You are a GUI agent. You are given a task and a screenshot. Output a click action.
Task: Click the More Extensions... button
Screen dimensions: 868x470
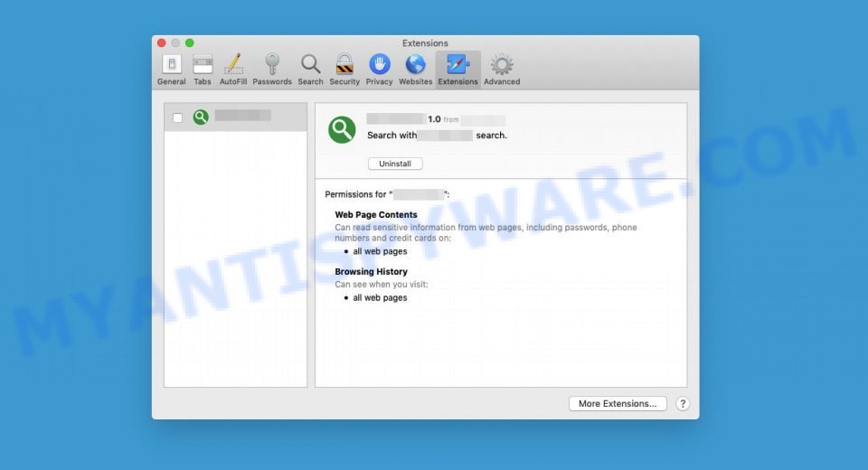(618, 404)
